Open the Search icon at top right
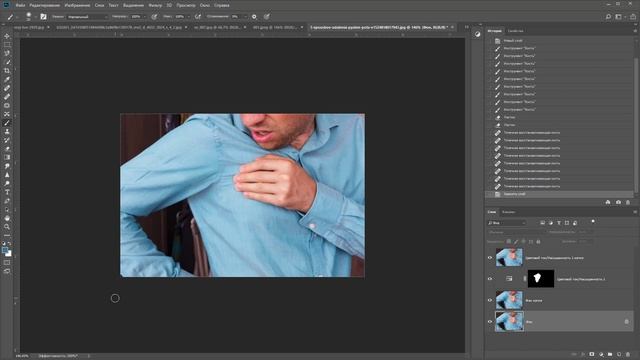Image resolution: width=640 pixels, height=360 pixels. pos(608,17)
